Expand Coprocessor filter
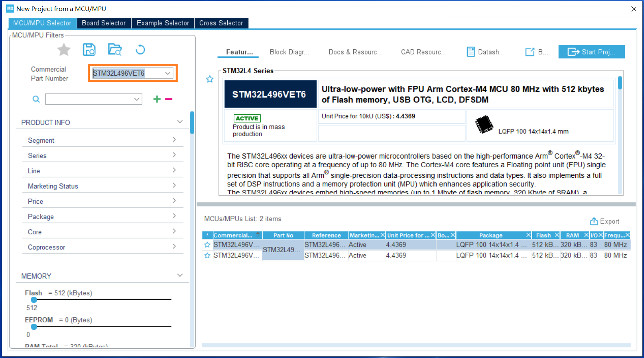This screenshot has width=644, height=358. tap(174, 247)
